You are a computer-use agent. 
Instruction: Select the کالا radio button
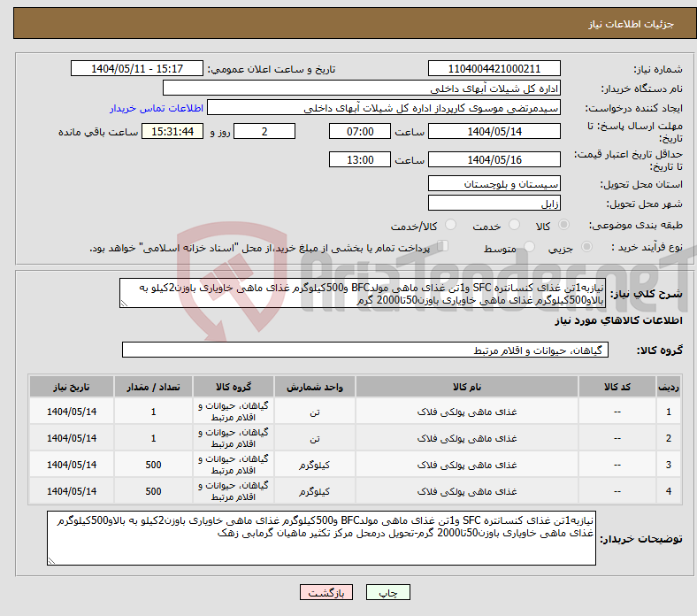coord(563,225)
